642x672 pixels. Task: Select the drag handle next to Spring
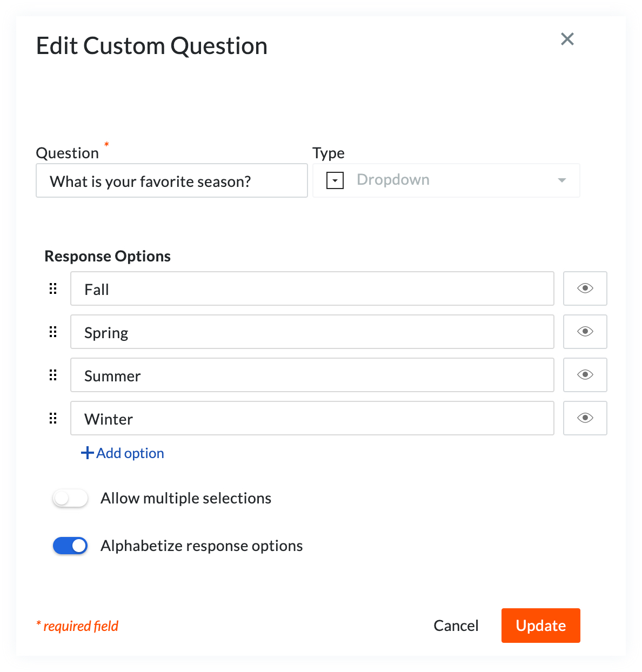[52, 332]
